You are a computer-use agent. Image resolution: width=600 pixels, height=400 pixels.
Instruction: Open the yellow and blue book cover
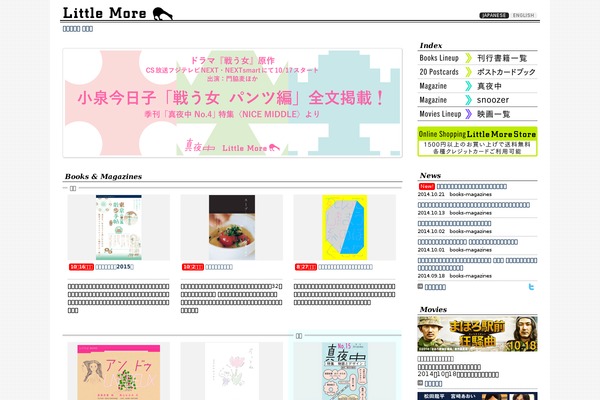[344, 227]
